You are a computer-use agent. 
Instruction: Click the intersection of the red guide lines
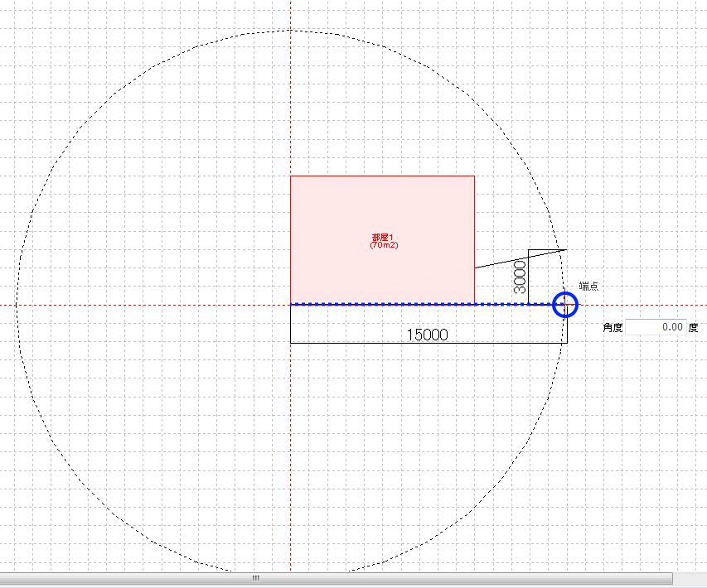(290, 305)
